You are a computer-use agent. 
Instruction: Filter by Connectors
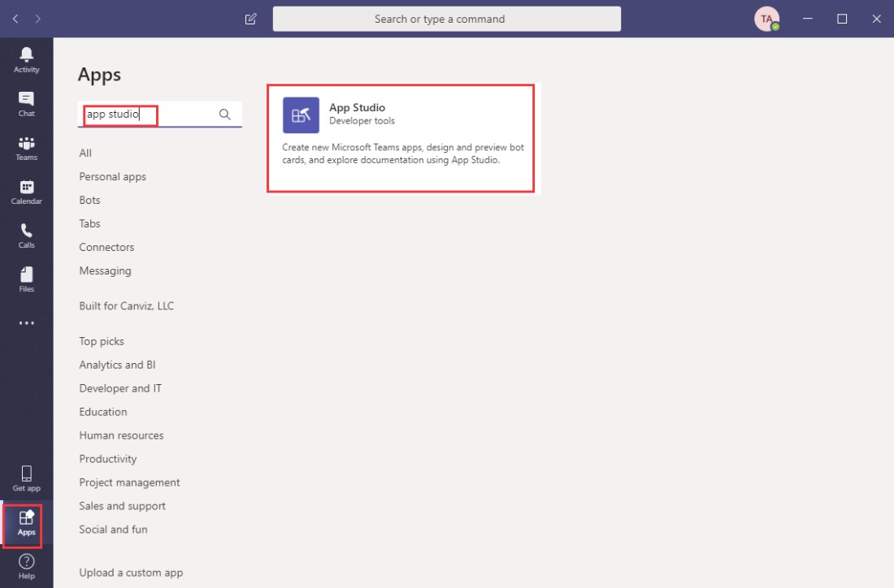[x=106, y=247]
